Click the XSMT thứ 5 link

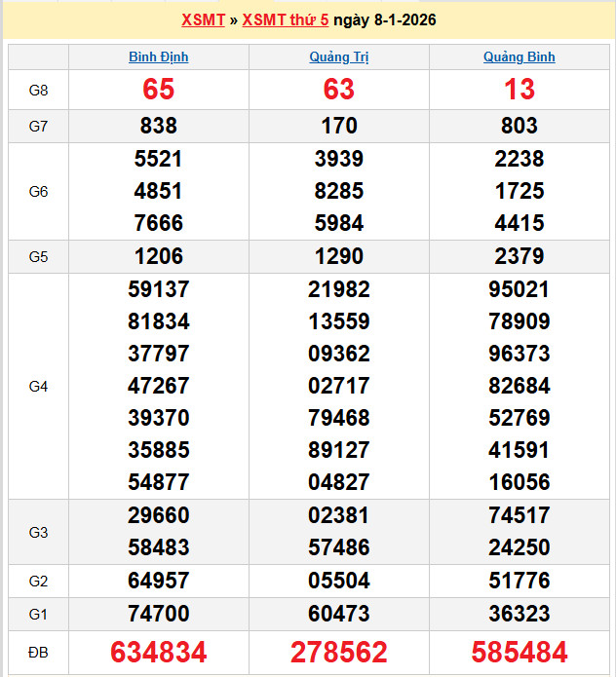pos(285,19)
